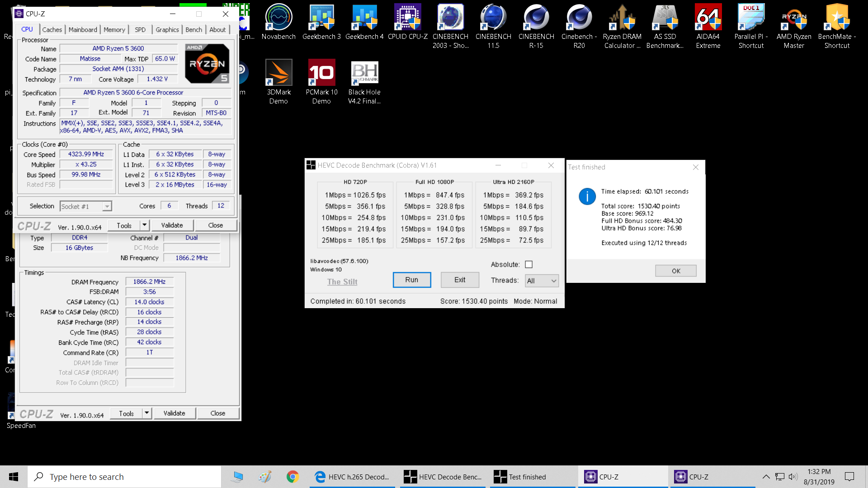Click the taskbar search box
Viewport: 868px width, 488px height.
click(124, 477)
